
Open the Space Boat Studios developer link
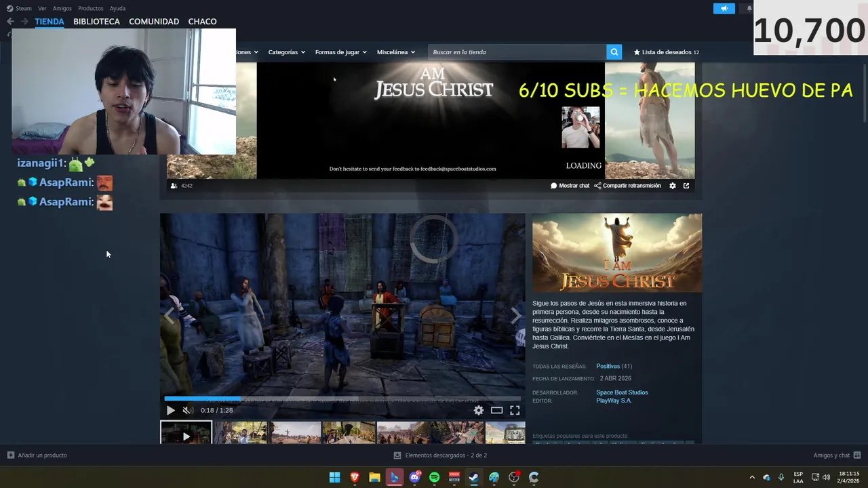(x=622, y=392)
